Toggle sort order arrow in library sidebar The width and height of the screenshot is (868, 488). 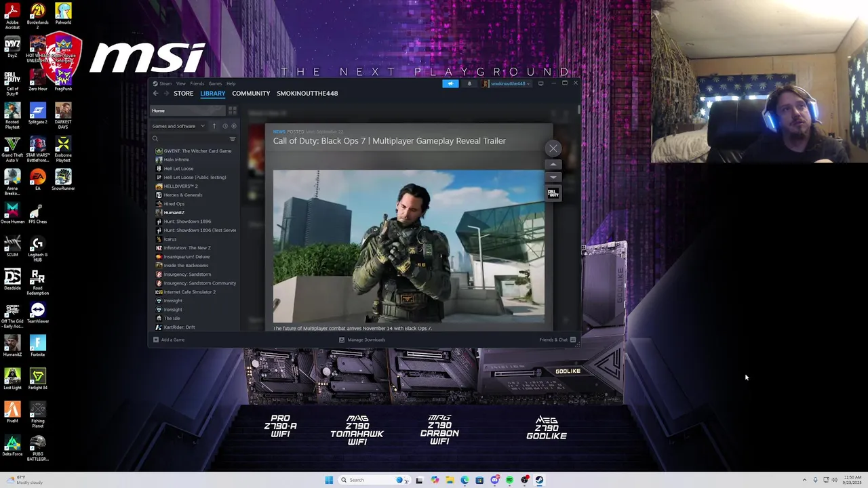pyautogui.click(x=214, y=126)
